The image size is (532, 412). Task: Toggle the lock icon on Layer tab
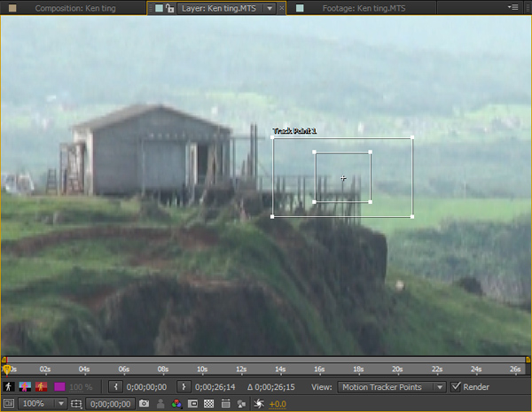click(169, 8)
